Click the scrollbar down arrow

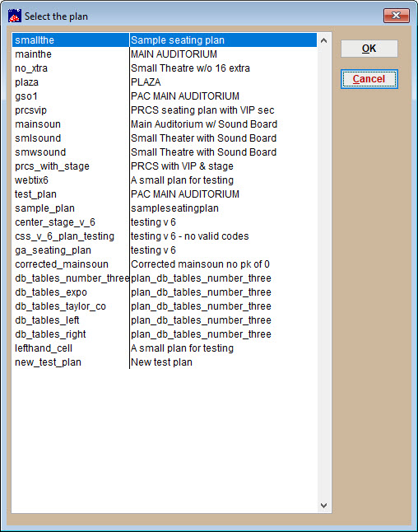tap(323, 505)
